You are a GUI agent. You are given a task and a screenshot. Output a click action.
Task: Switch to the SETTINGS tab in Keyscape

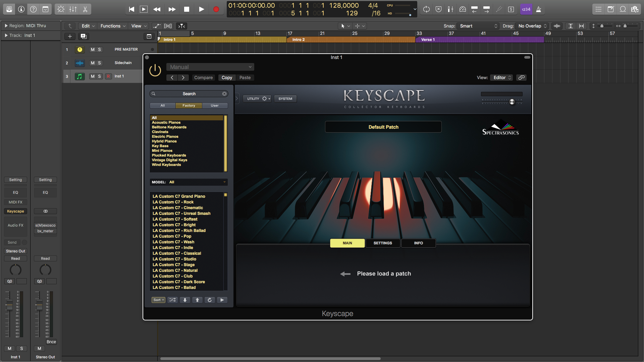click(383, 243)
